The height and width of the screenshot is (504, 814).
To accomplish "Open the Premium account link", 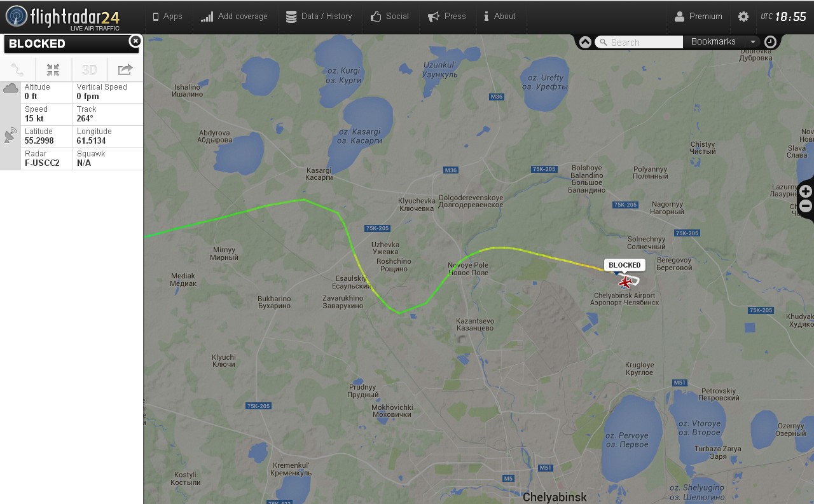I will point(698,17).
